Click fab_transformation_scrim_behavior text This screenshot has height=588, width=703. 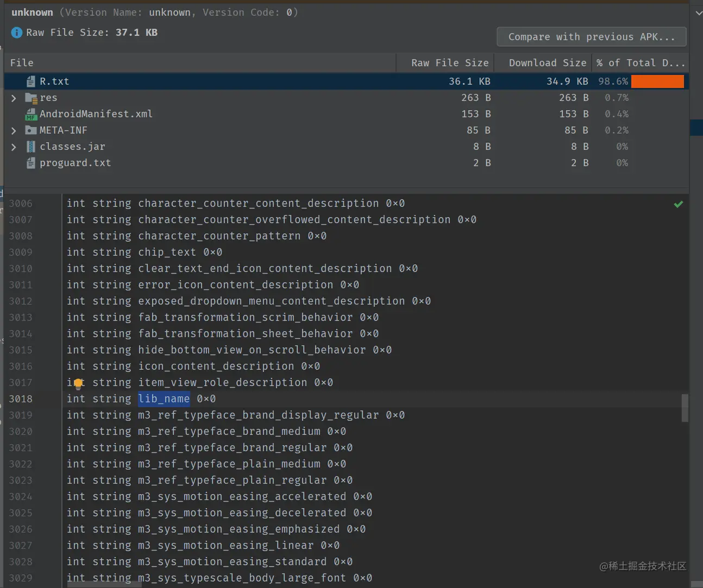(246, 318)
